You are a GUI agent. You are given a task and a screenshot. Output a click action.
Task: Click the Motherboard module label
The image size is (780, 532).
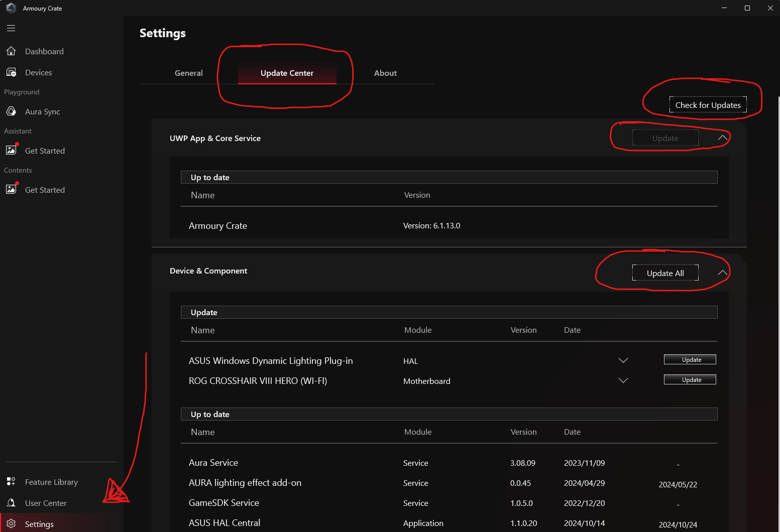click(427, 381)
